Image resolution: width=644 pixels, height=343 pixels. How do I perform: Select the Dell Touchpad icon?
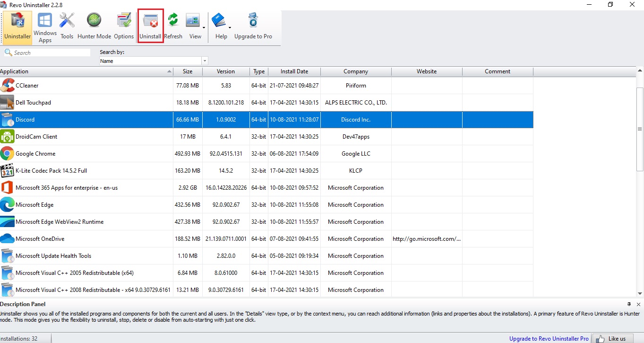7,103
